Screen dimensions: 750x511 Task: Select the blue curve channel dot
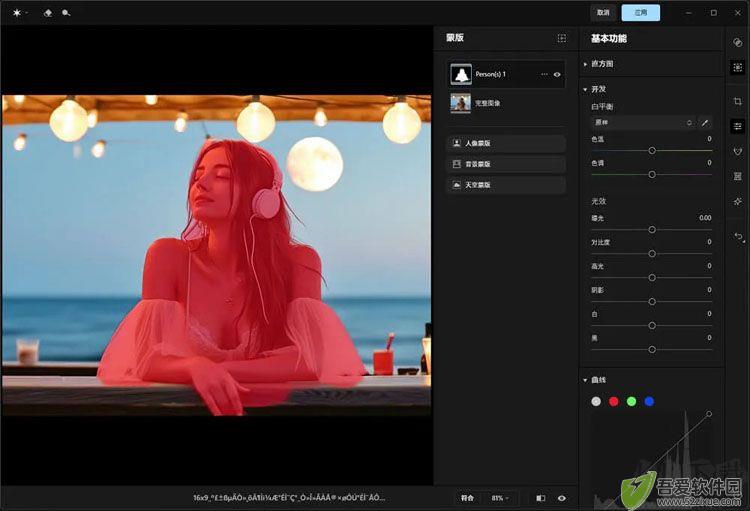(x=649, y=401)
